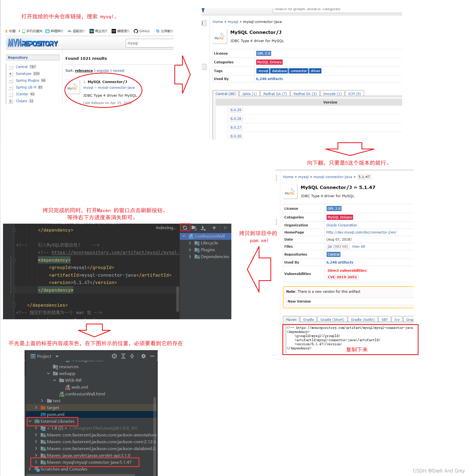Expand Plugins node in Maven panel

tap(190, 250)
